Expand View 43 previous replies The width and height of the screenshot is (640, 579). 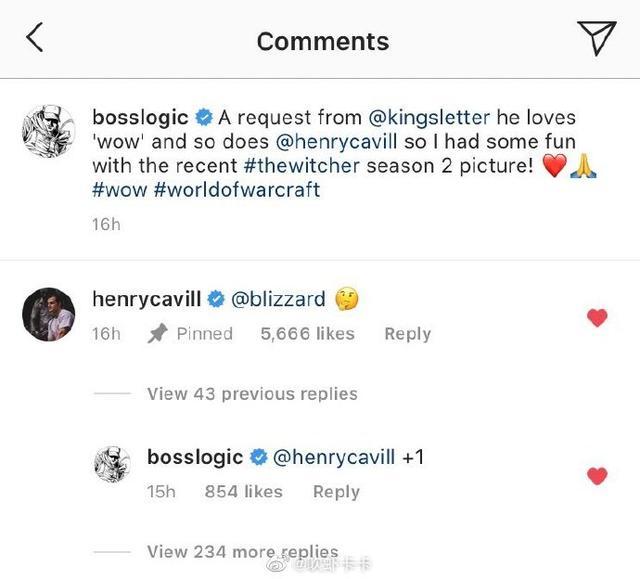pos(252,394)
